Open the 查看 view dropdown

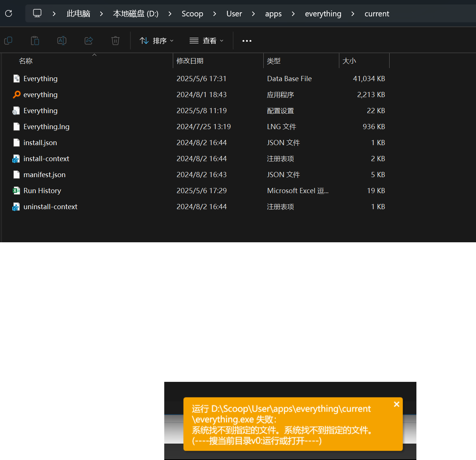pyautogui.click(x=206, y=41)
